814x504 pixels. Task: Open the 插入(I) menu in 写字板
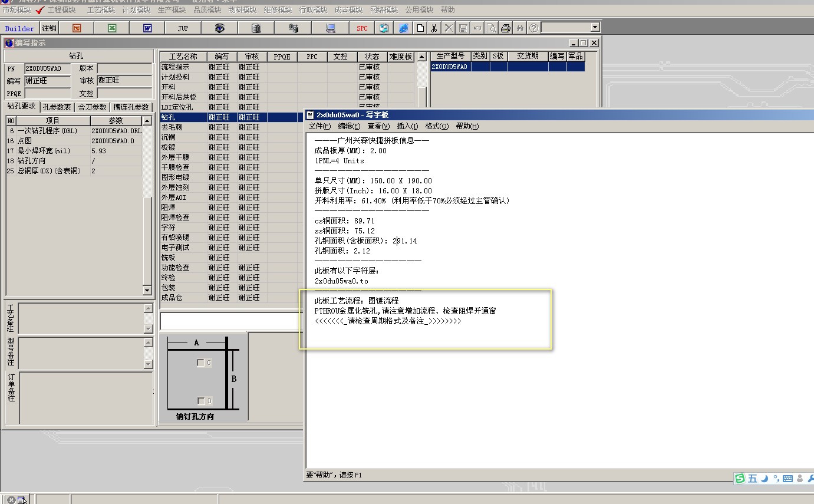(x=407, y=126)
